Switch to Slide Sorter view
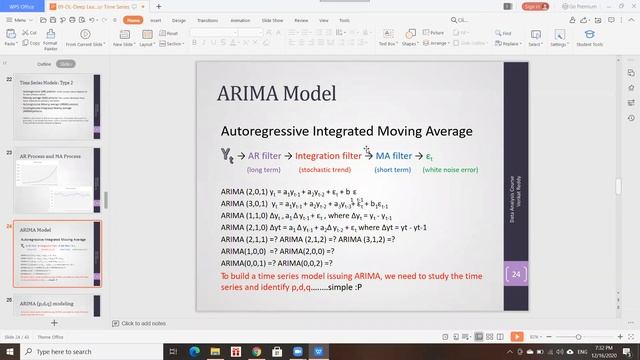Viewport: 640px width, 360px height. (489, 337)
